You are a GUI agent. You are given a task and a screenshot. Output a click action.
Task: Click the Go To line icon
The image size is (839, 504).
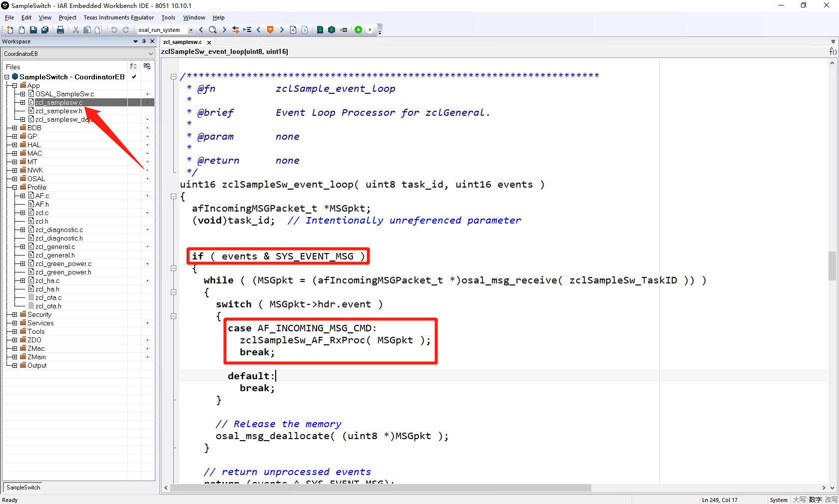(x=247, y=30)
